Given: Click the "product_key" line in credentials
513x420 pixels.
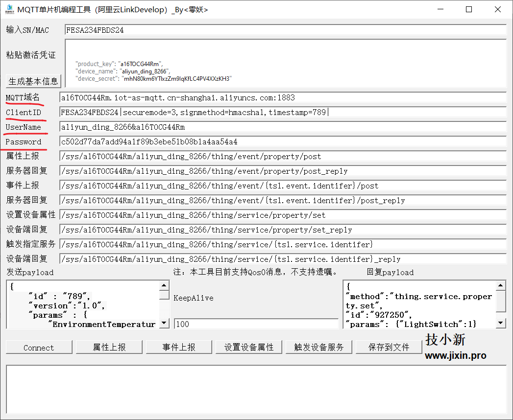Looking at the screenshot, I should (x=119, y=64).
